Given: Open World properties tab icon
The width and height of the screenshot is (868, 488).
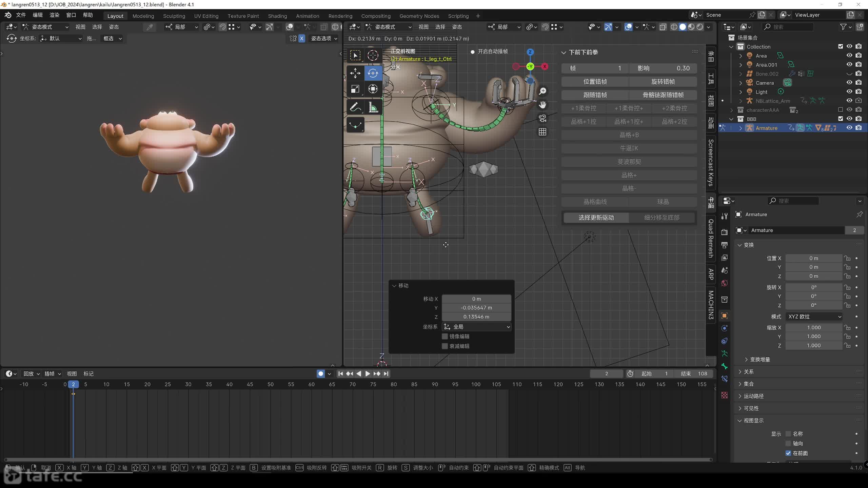Looking at the screenshot, I should (x=725, y=283).
